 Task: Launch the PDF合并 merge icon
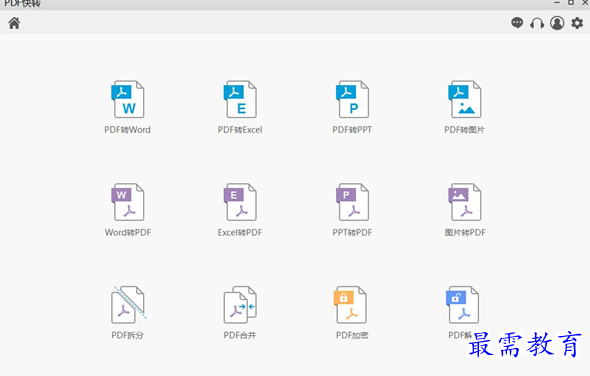pos(240,305)
